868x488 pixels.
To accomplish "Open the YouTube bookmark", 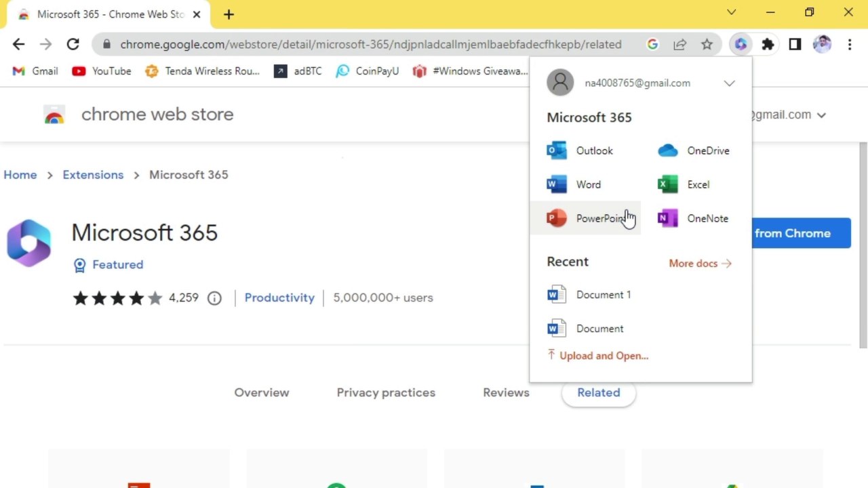I will pos(102,71).
